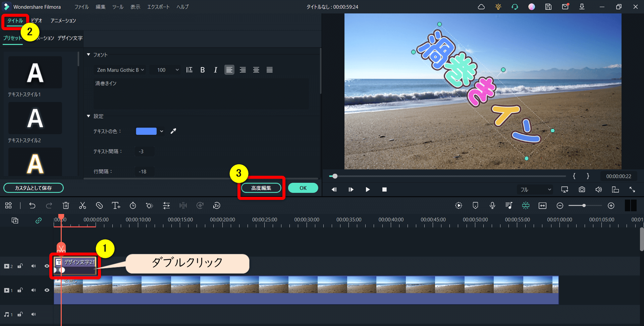Screen dimensions: 644x326
Task: Click the lightbulb tips icon
Action: [498, 7]
